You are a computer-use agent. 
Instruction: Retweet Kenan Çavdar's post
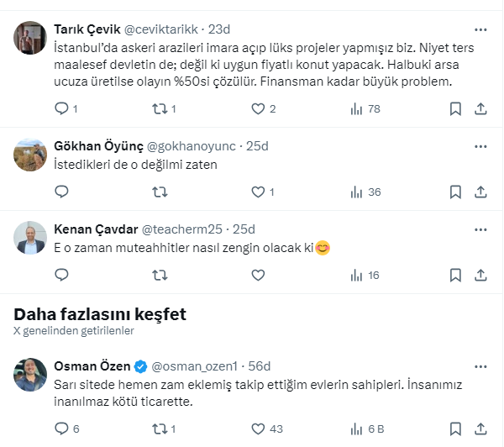(159, 275)
